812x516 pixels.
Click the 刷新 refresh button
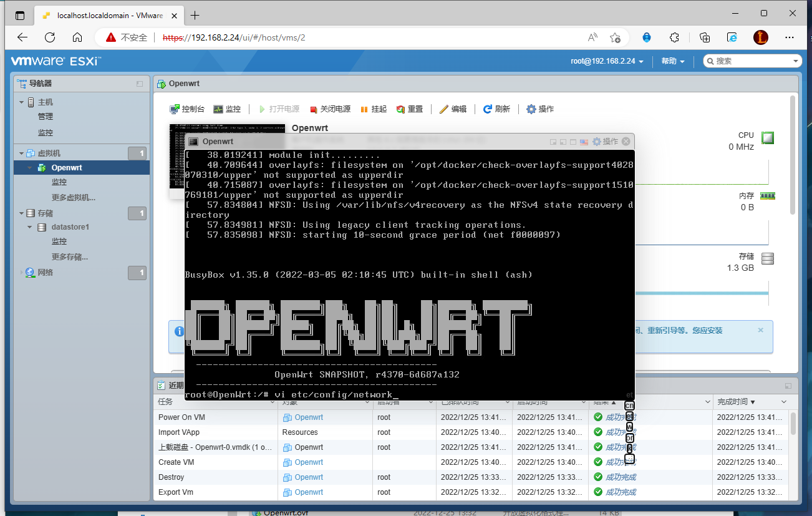click(x=496, y=109)
